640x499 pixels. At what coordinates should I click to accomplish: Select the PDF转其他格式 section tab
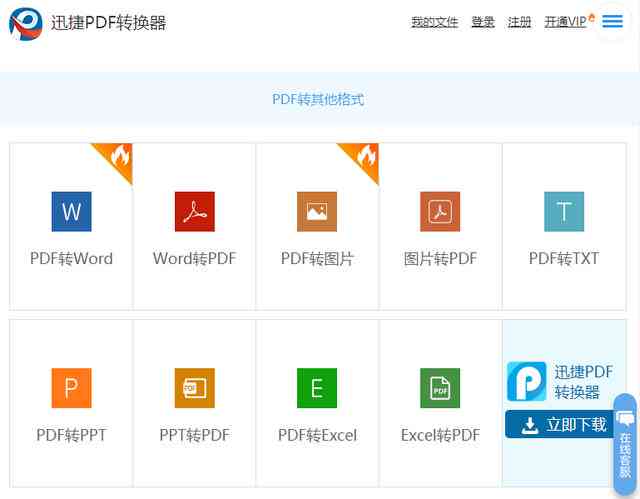(318, 99)
